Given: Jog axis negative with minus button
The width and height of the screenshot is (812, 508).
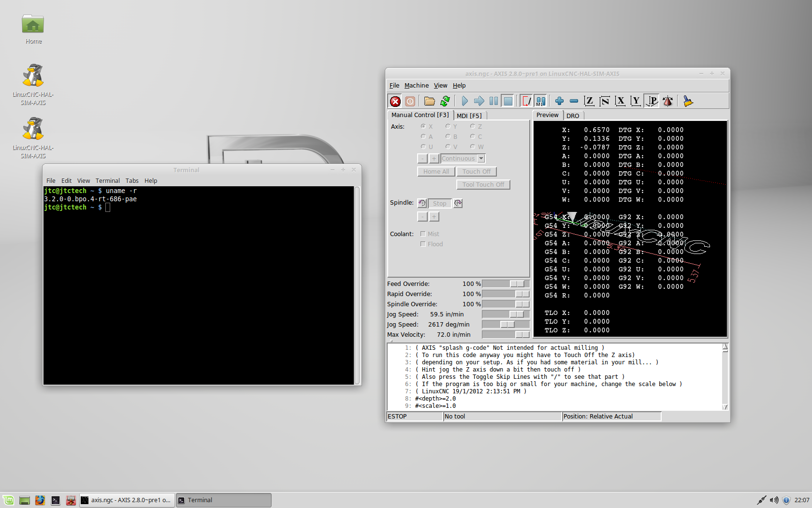Looking at the screenshot, I should [422, 159].
